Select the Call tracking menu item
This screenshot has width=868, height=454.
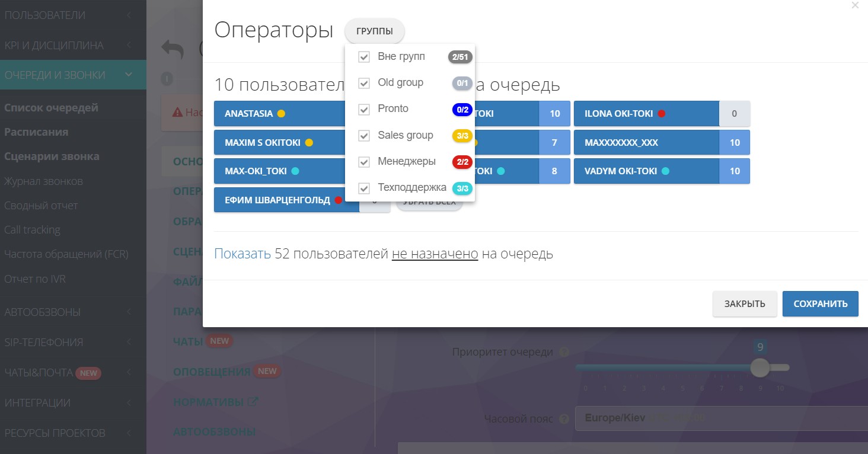[x=32, y=230]
